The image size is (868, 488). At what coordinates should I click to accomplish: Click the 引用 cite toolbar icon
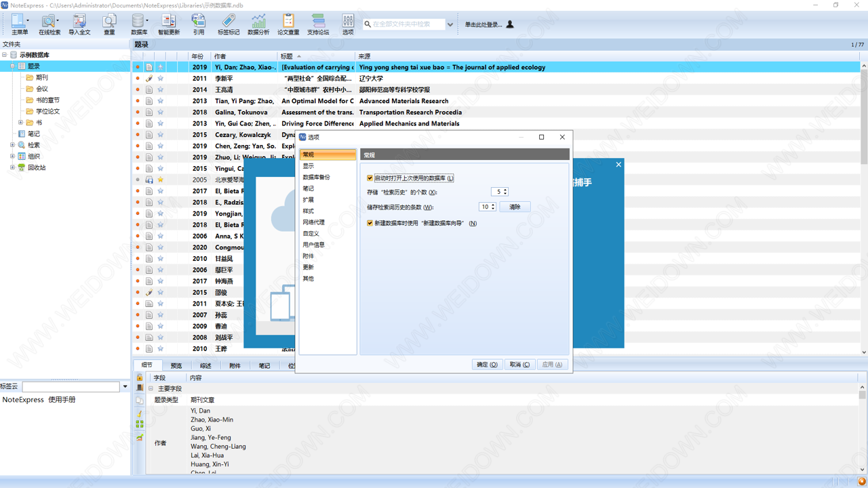[199, 24]
